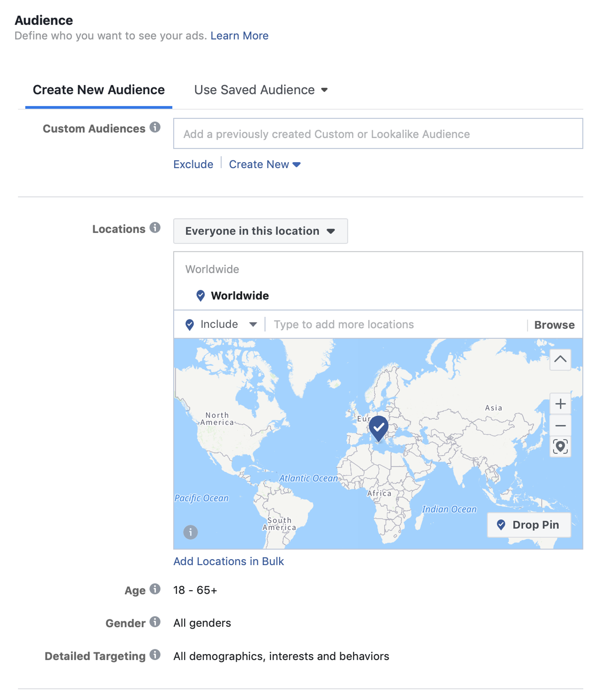The image size is (598, 700).
Task: Click the Add Locations in Bulk link
Action: (x=228, y=561)
